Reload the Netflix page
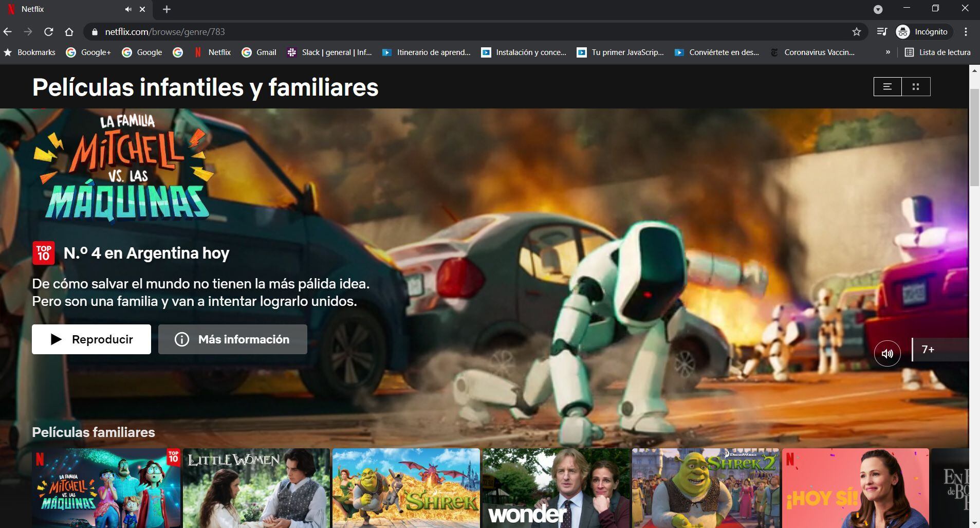Viewport: 980px width, 528px height. tap(49, 32)
